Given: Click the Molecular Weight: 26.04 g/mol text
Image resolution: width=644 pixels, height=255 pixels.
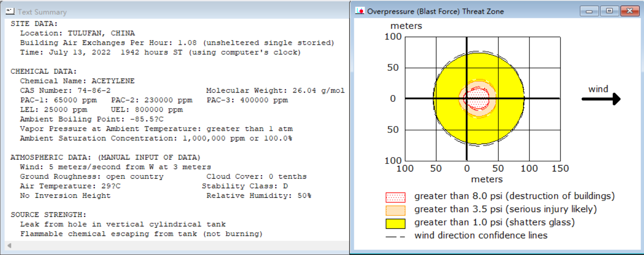Looking at the screenshot, I should 275,90.
